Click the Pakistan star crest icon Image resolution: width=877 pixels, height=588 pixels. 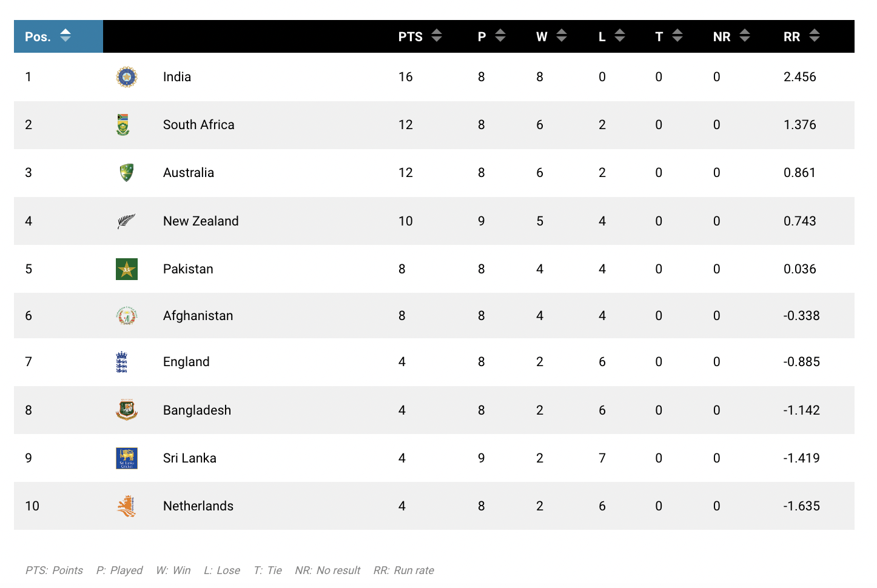[126, 269]
